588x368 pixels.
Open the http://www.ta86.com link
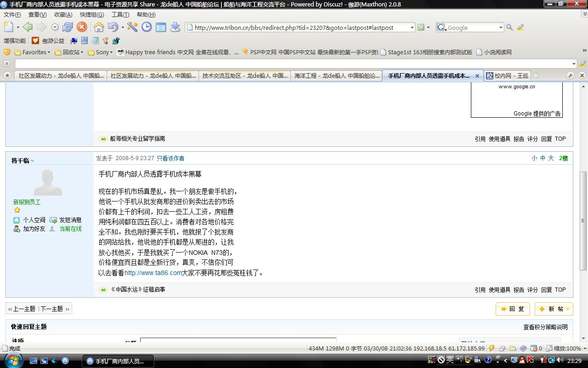[x=153, y=273]
